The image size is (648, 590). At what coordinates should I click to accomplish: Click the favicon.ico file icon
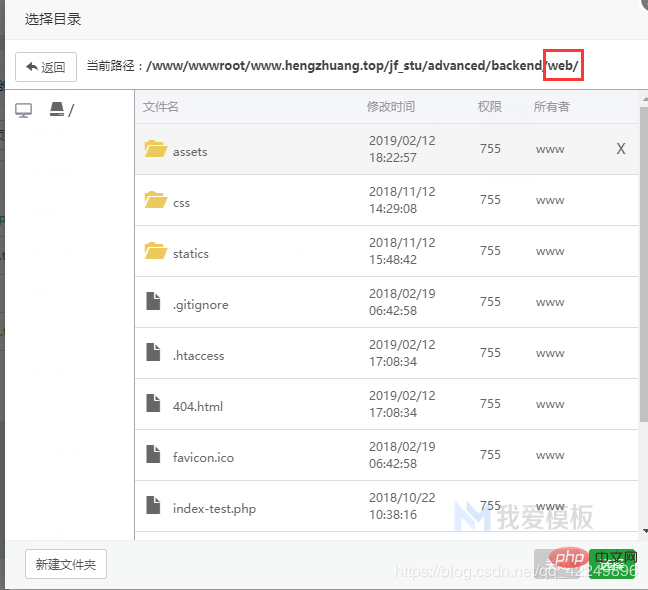(x=153, y=454)
